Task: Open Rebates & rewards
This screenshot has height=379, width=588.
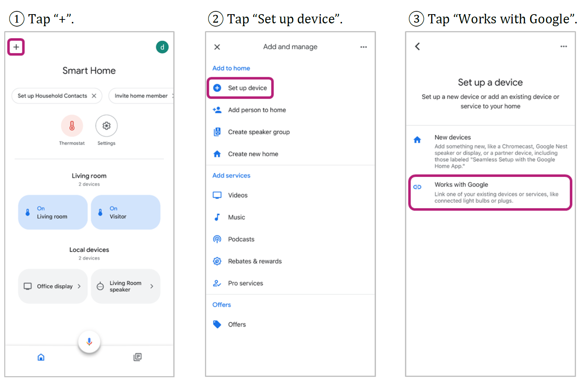Action: (290, 261)
